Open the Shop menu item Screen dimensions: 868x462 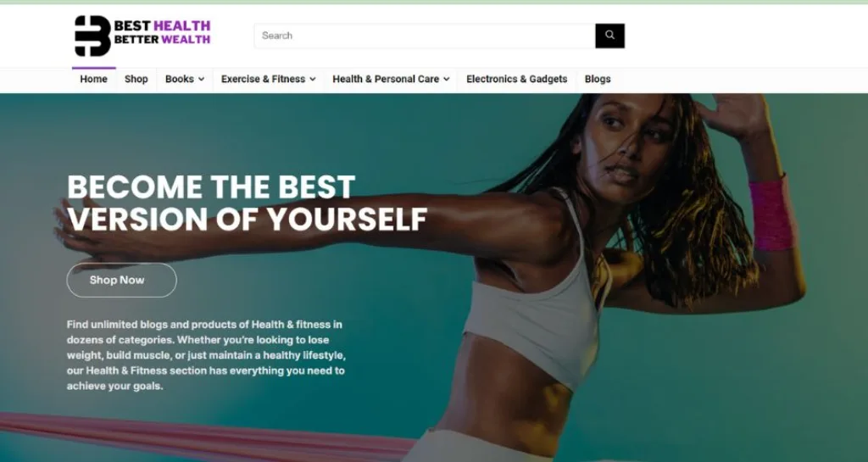(136, 79)
